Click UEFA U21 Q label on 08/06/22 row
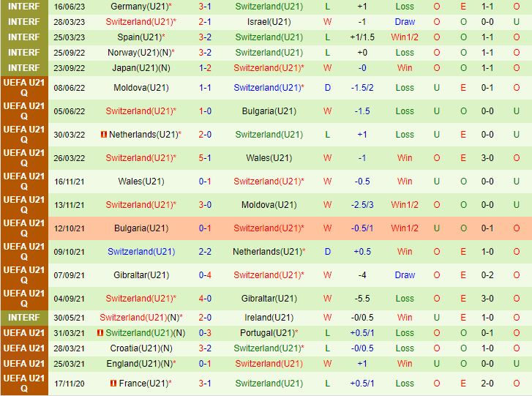Viewport: 532px width, 396px height. click(x=24, y=88)
